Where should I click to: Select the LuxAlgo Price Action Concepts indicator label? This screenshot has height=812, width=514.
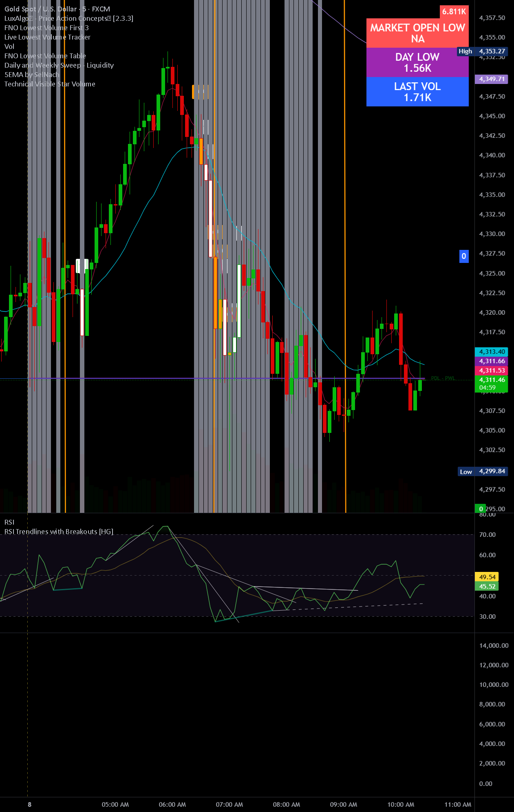[68, 18]
